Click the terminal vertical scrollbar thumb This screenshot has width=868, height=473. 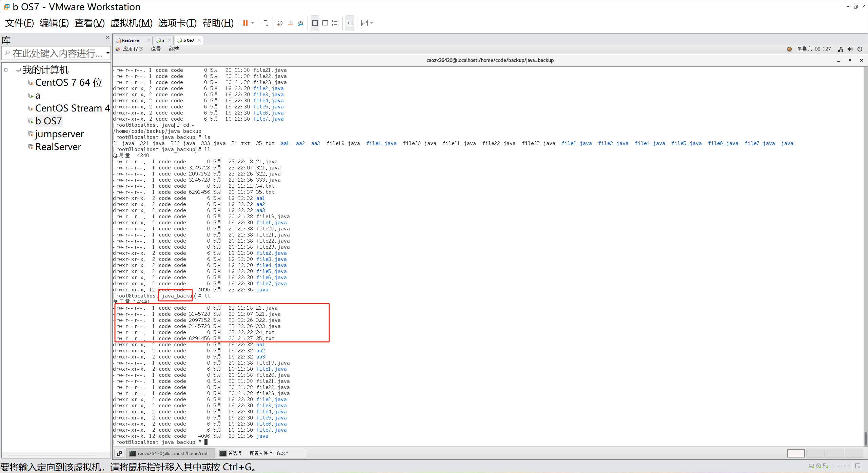865,438
